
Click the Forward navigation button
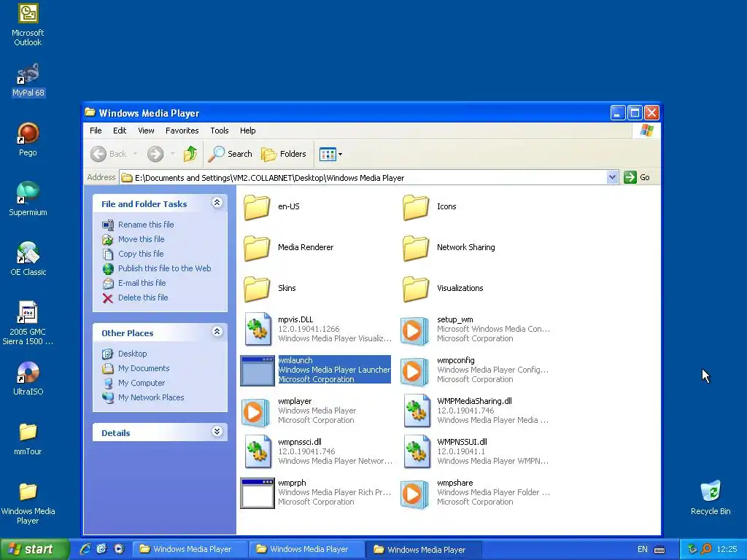tap(155, 154)
